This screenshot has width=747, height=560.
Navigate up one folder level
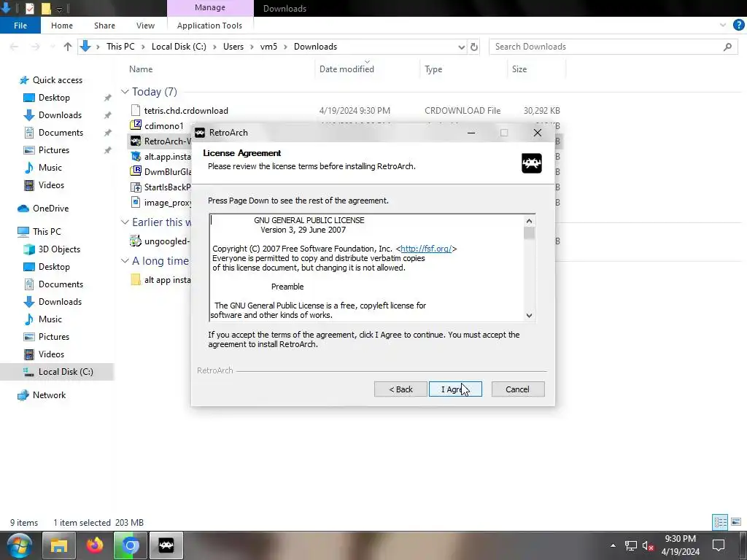click(x=68, y=47)
